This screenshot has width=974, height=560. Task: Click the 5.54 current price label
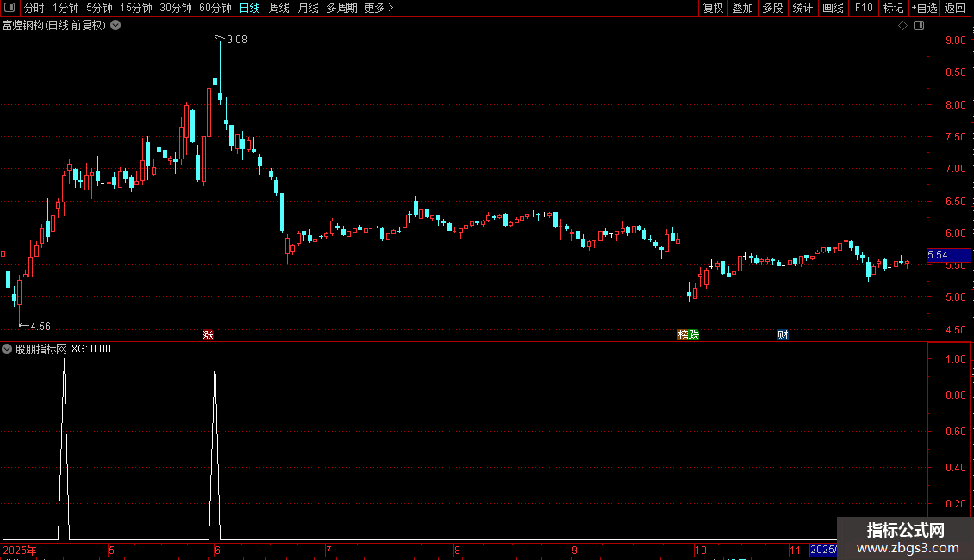(948, 255)
